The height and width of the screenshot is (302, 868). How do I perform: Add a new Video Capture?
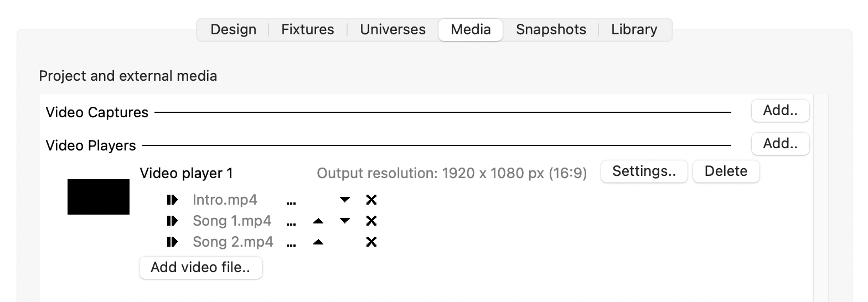(x=780, y=111)
